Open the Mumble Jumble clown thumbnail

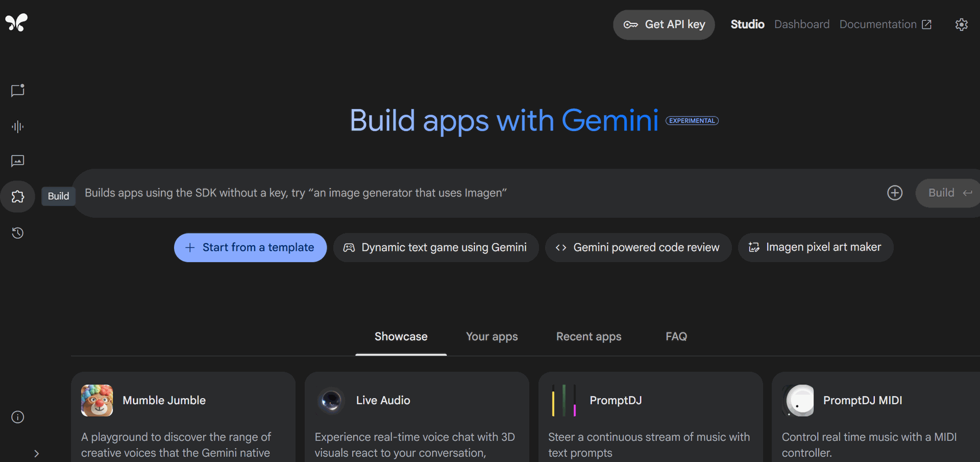pyautogui.click(x=97, y=400)
